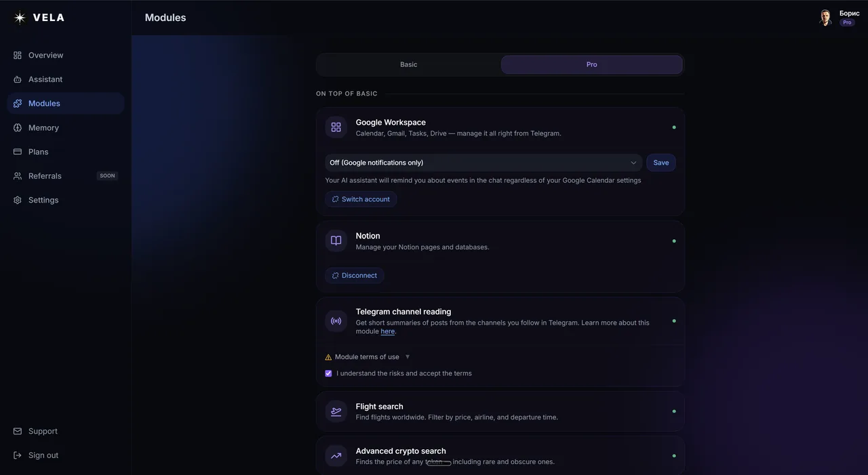Click the Sign out arrow icon
Image resolution: width=868 pixels, height=475 pixels.
(18, 455)
